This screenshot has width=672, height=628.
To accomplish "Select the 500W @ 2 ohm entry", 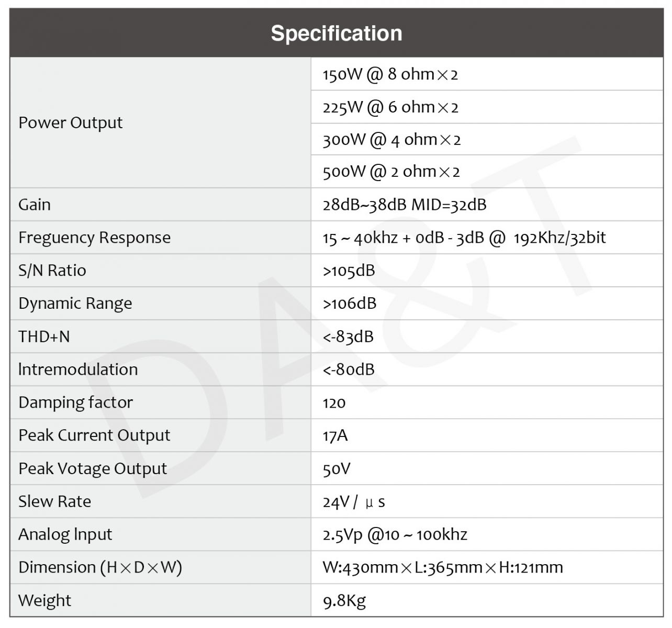I will pyautogui.click(x=391, y=172).
